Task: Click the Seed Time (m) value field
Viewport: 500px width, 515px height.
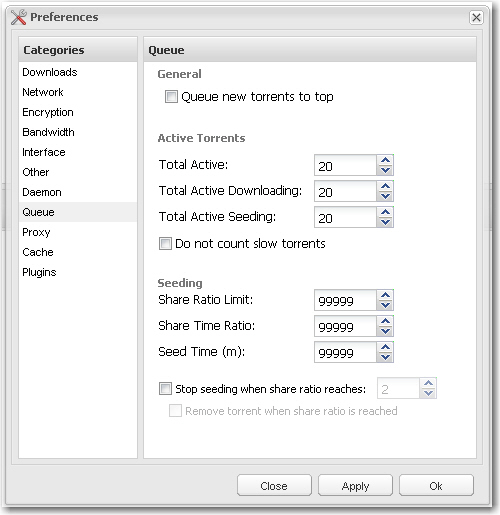Action: 346,352
